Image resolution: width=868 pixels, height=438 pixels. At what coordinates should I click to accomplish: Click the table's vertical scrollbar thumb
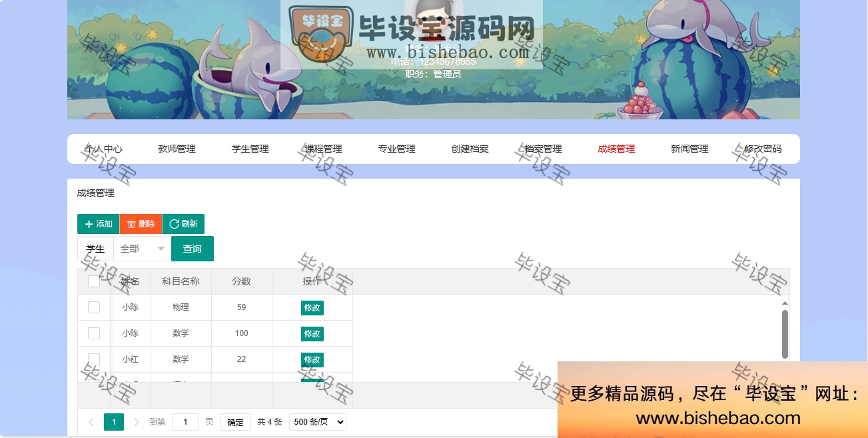785,333
